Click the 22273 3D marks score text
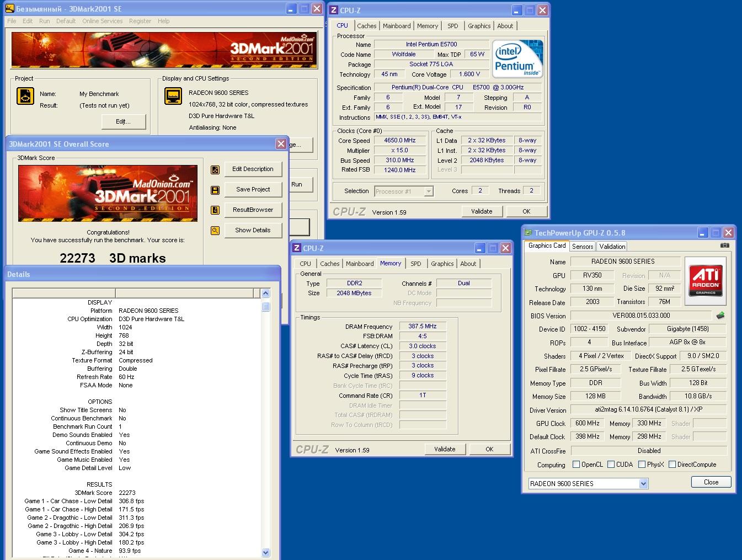 tap(113, 258)
